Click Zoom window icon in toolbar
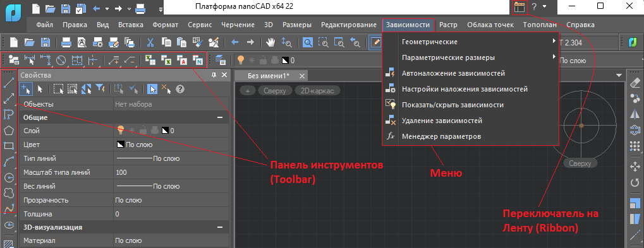This screenshot has width=644, height=248. 324,42
